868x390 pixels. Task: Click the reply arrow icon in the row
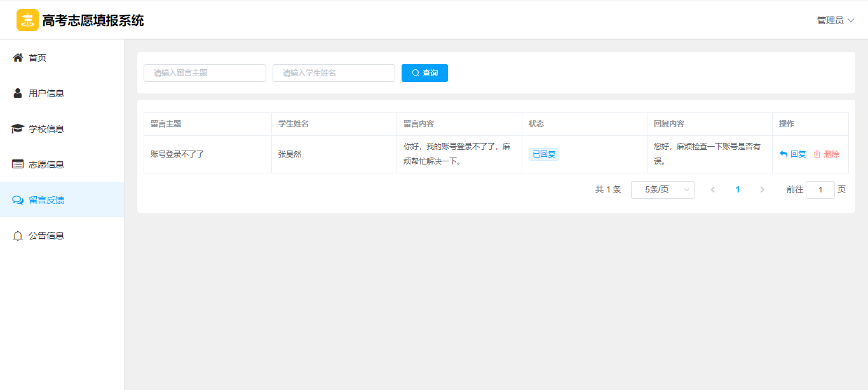point(783,154)
